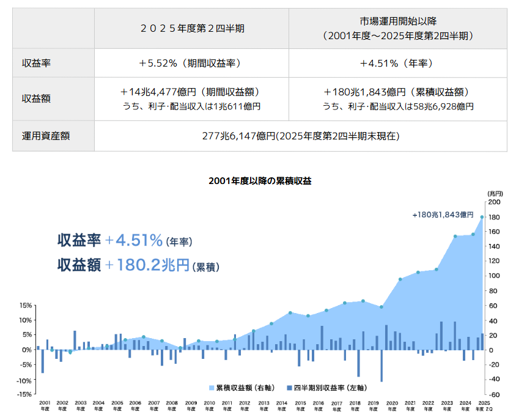Viewport: 516px width, 420px height.
Task: Click the final data point at 2025年度 2Q
Action: pos(482,217)
